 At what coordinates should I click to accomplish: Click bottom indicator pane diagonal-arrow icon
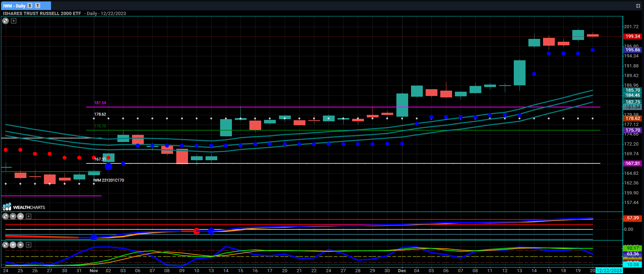[x=5, y=245]
